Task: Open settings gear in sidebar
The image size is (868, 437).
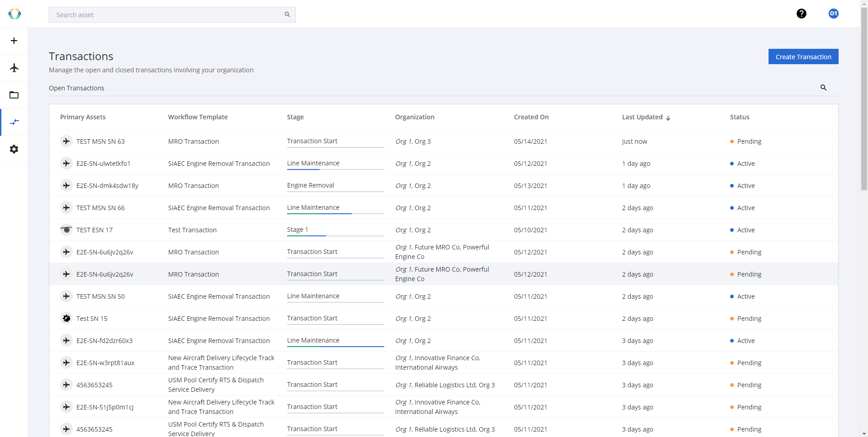Action: tap(14, 149)
